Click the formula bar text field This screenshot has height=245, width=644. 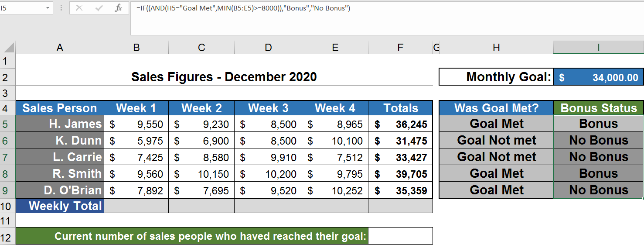384,17
